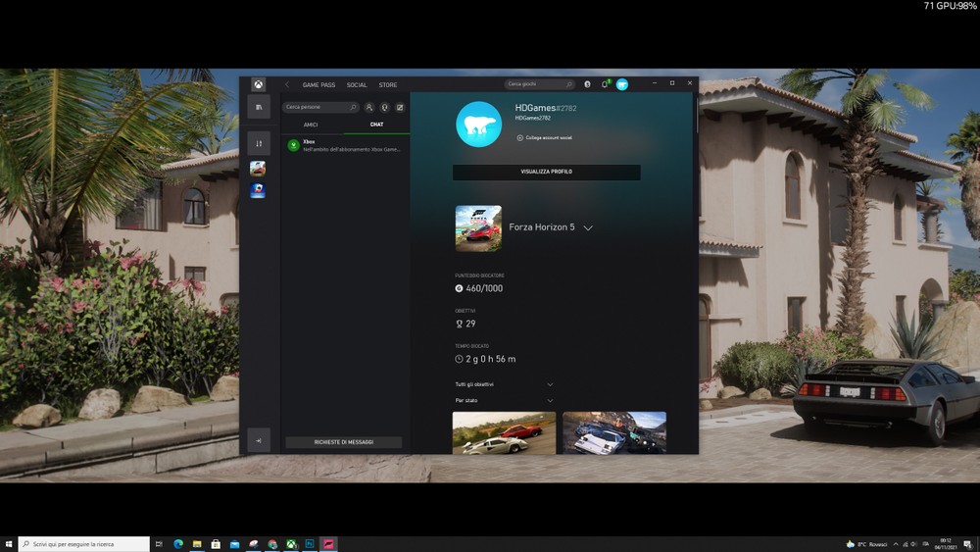This screenshot has height=552, width=980.
Task: Open the profile avatar in title bar
Action: click(622, 84)
